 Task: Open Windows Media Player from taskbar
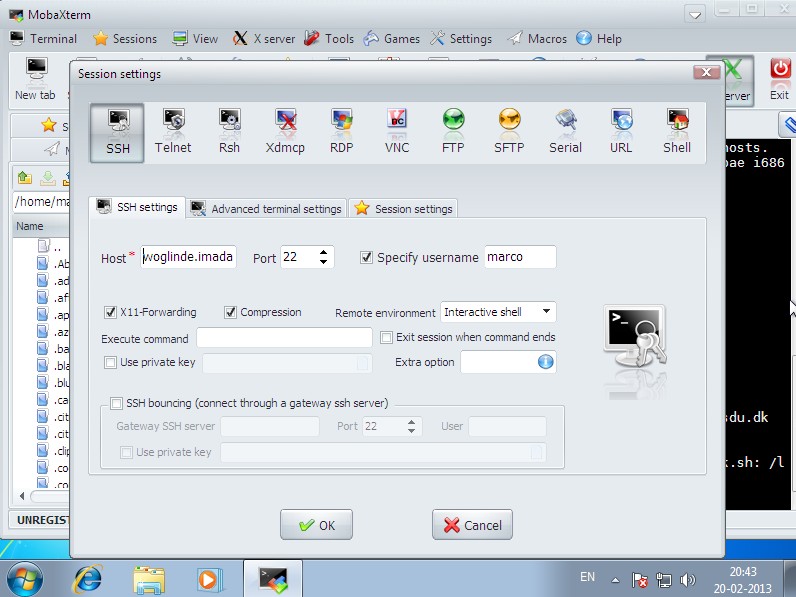209,579
